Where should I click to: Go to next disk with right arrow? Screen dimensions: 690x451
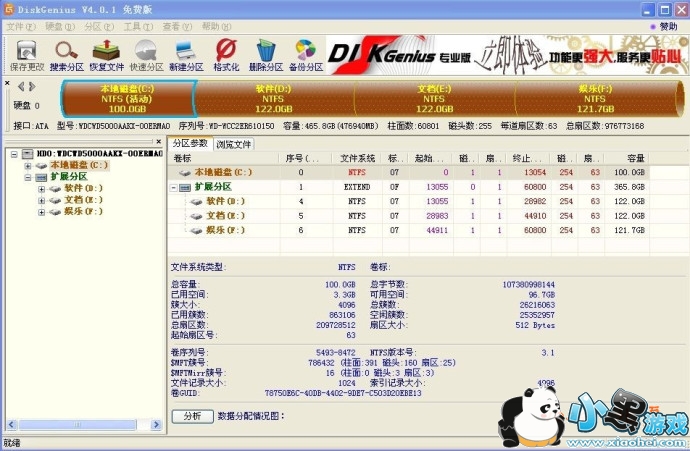click(x=32, y=87)
